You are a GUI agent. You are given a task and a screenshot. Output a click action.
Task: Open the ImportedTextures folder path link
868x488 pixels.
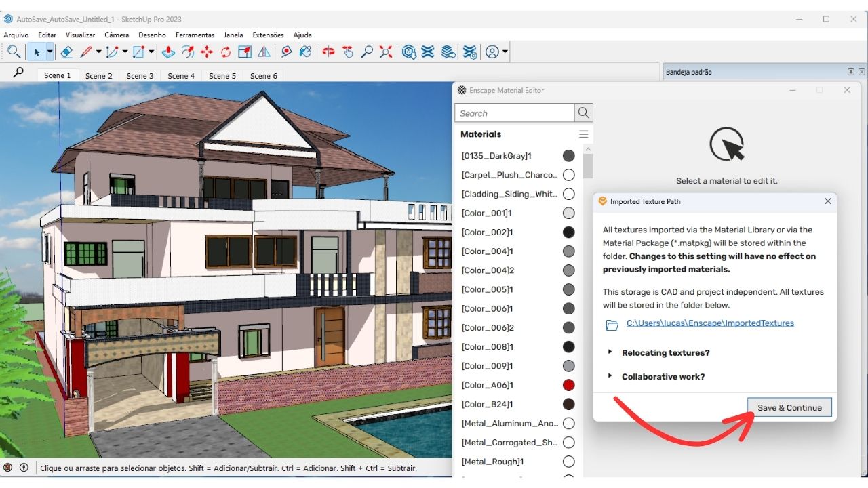tap(710, 323)
